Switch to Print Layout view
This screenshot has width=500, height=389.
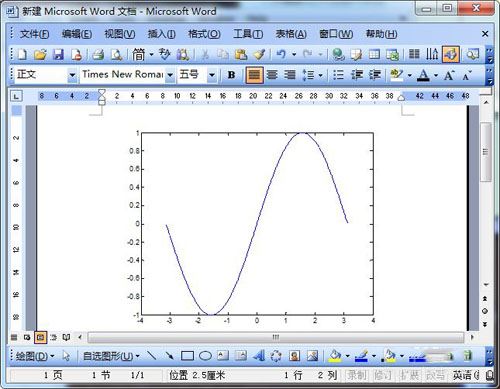pyautogui.click(x=40, y=337)
